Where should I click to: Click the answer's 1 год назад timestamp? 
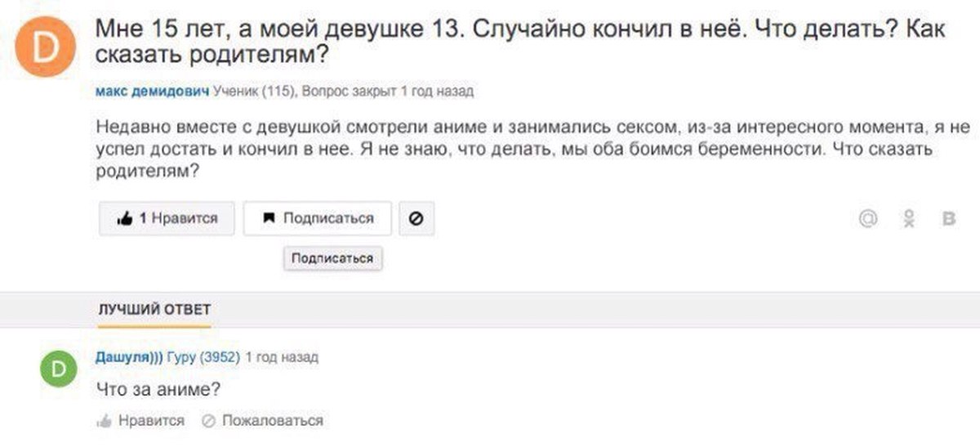coord(282,357)
